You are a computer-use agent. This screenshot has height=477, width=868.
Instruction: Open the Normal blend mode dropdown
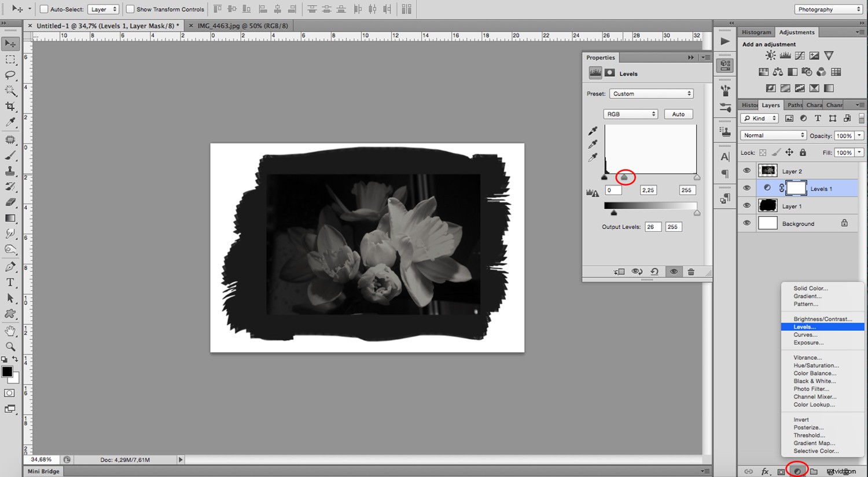point(773,135)
